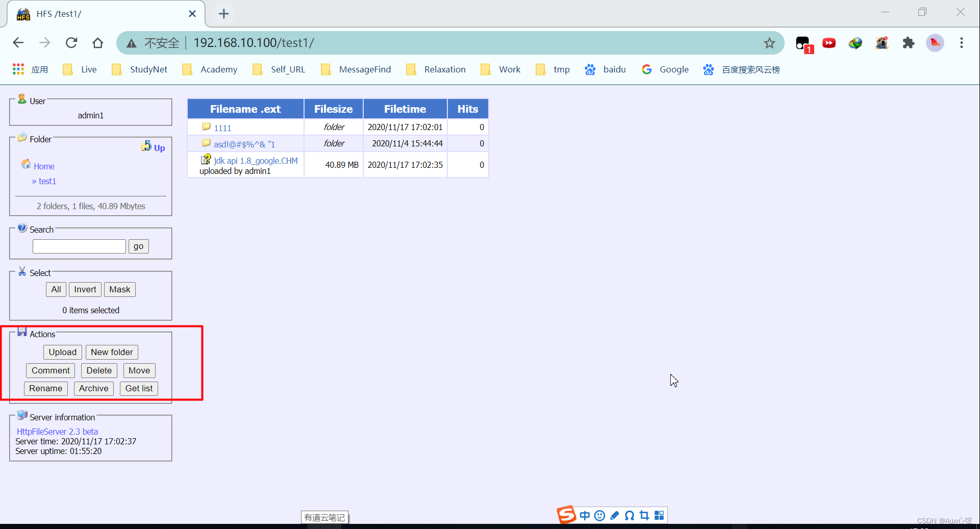Open the Relaxation bookmarks folder

(x=444, y=69)
